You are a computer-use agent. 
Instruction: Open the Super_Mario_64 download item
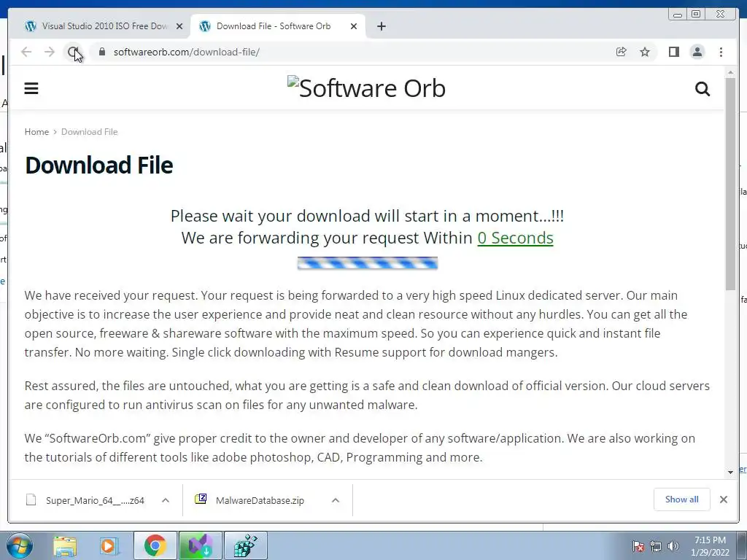tap(85, 500)
